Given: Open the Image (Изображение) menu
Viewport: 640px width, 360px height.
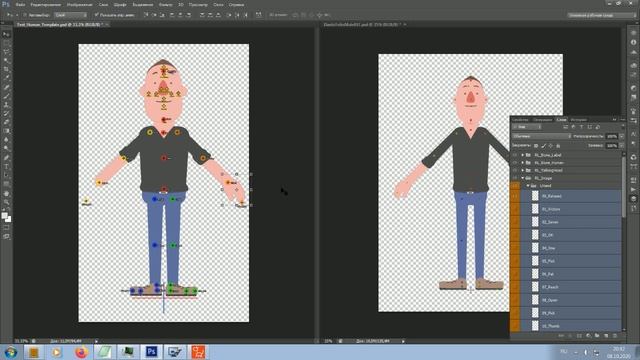Looking at the screenshot, I should coord(80,4).
